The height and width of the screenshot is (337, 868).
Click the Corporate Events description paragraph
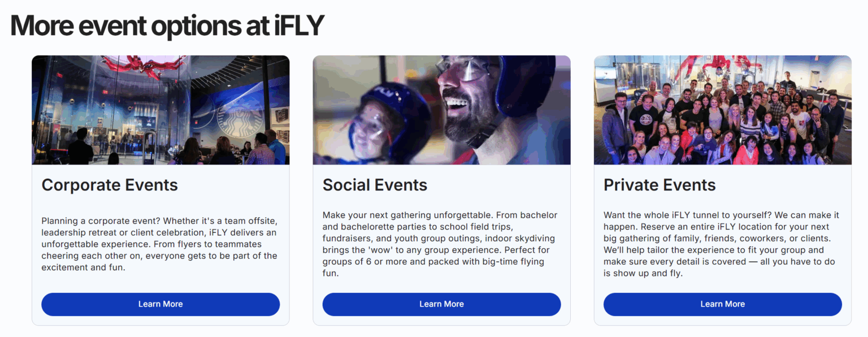coord(159,244)
